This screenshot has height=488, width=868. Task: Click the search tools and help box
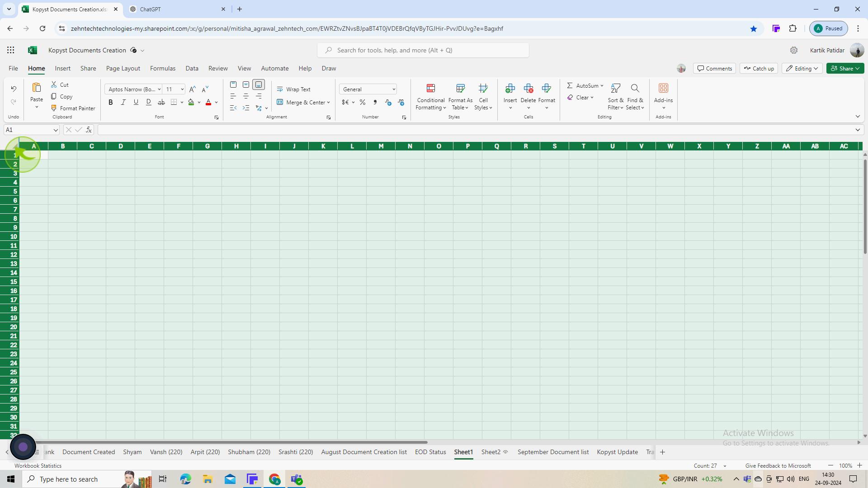click(x=423, y=50)
